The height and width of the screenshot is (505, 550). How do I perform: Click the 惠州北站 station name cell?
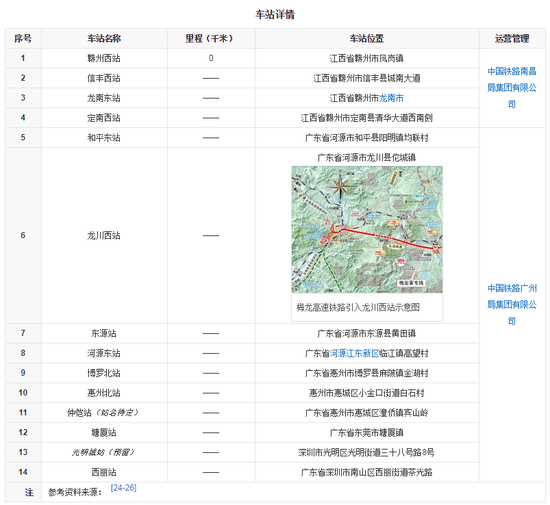coord(104,393)
